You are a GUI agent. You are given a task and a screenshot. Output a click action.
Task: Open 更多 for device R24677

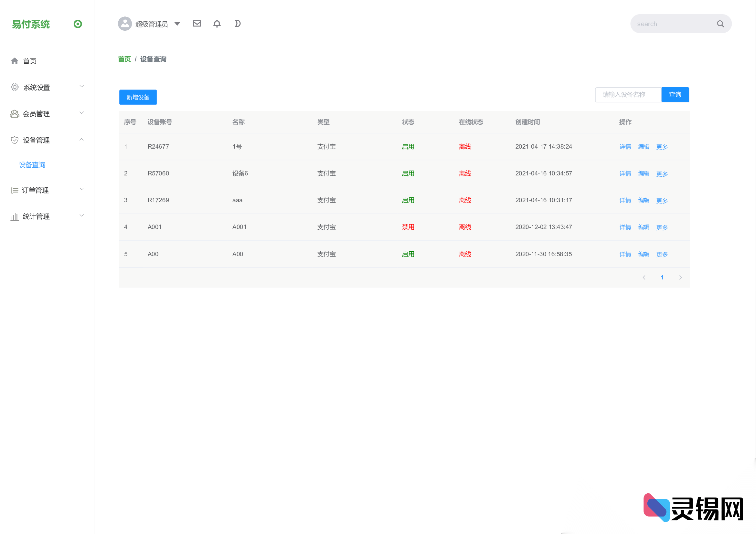tap(662, 147)
